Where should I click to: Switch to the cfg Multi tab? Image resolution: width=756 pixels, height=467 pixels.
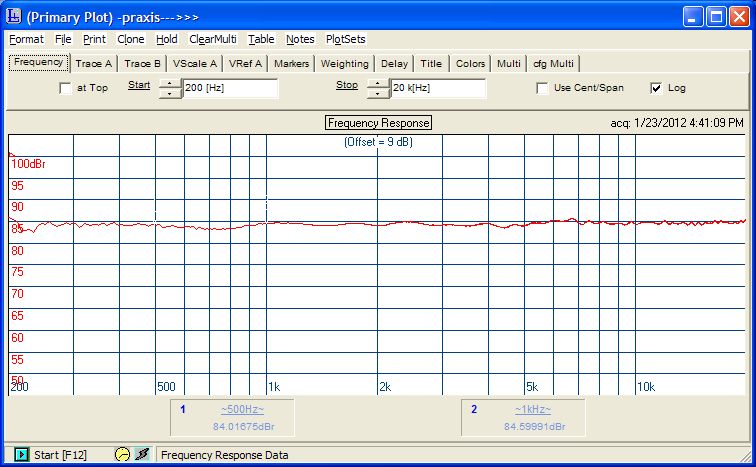coord(554,64)
